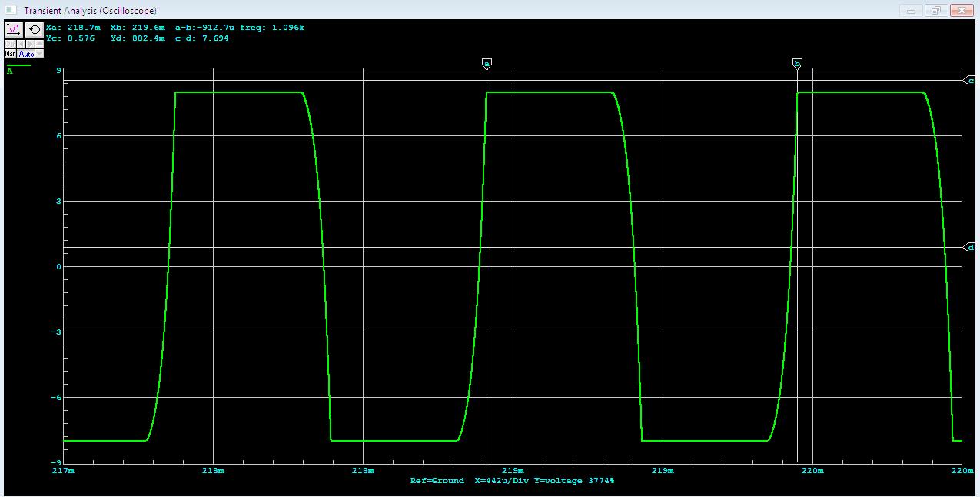The image size is (980, 497).
Task: Click the Ref=Ground status text
Action: click(x=437, y=481)
